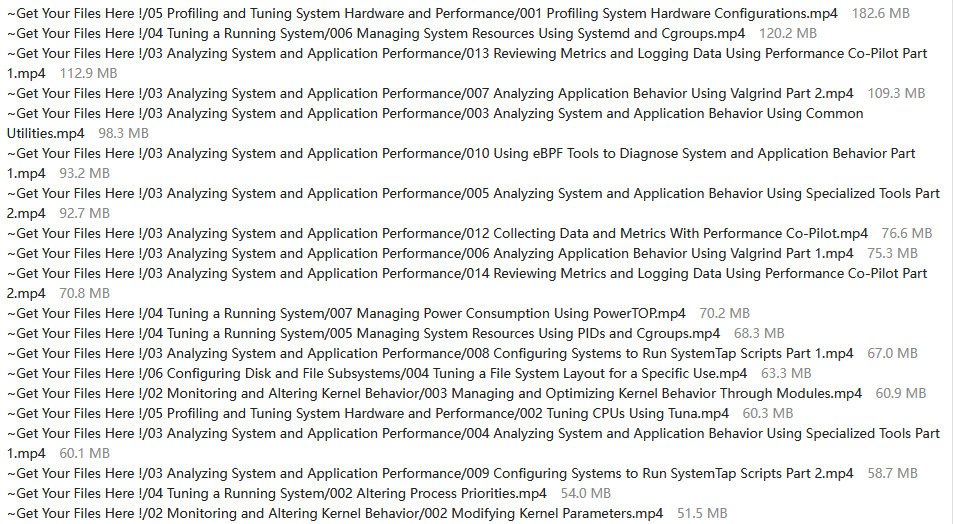The height and width of the screenshot is (524, 953).
Task: Click the 93.2 MB size label
Action: point(84,174)
